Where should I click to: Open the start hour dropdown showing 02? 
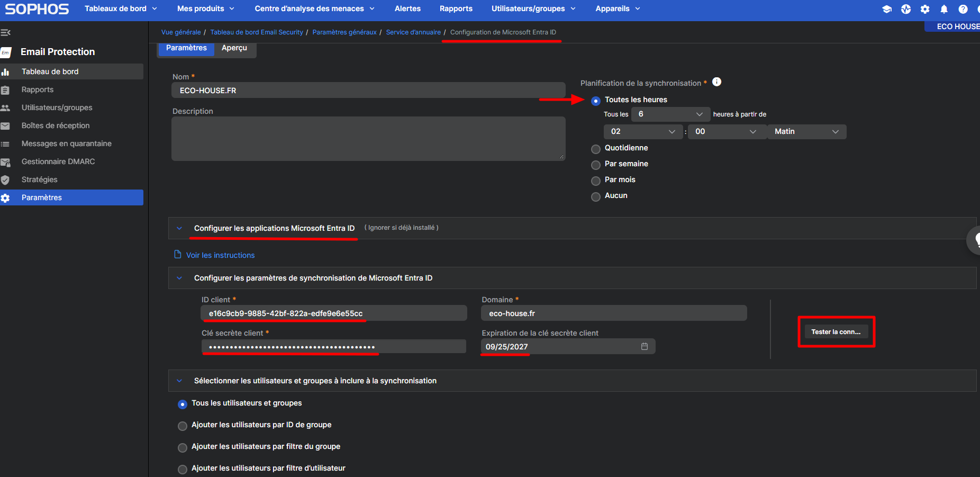pos(643,131)
